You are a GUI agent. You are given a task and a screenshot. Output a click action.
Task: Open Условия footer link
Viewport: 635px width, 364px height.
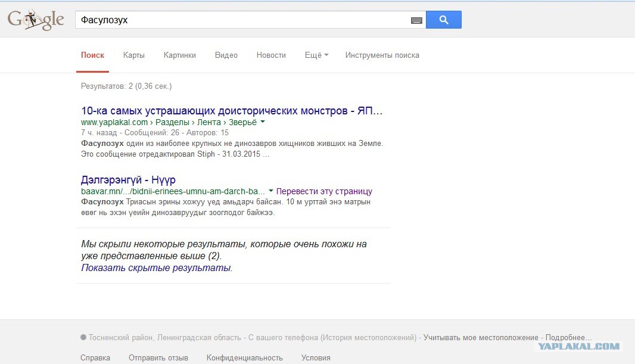pyautogui.click(x=316, y=357)
